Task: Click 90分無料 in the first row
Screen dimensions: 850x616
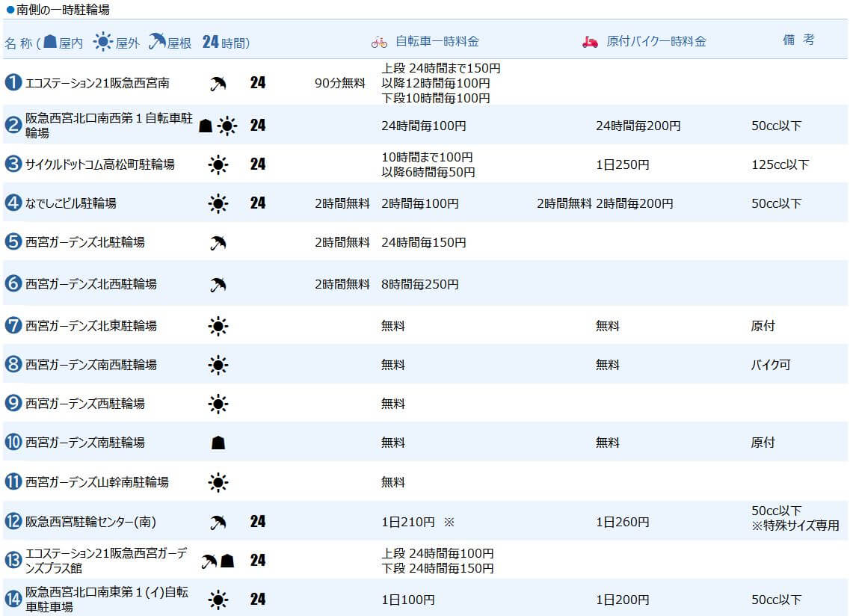Action: pos(340,83)
